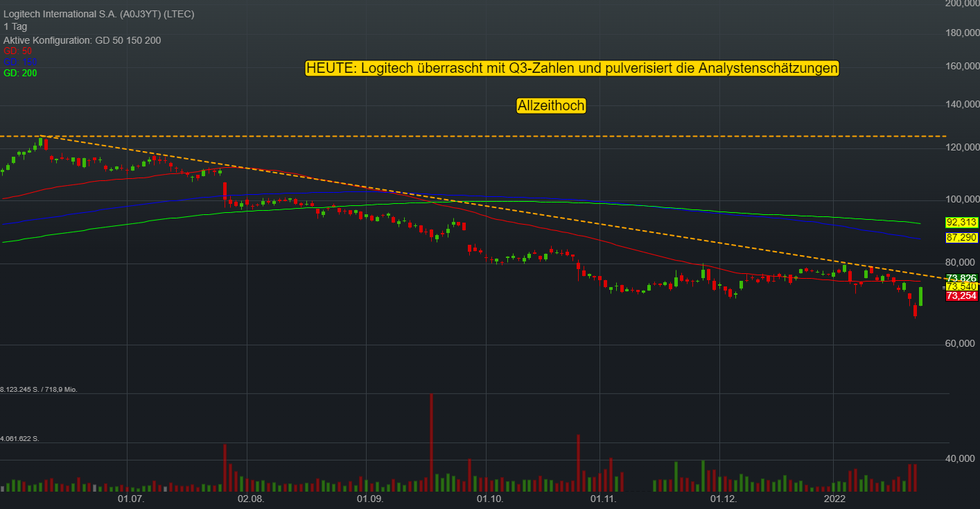Click the 'Allzeithoch' annotation label
Viewport: 980px width, 509px height.
(552, 105)
